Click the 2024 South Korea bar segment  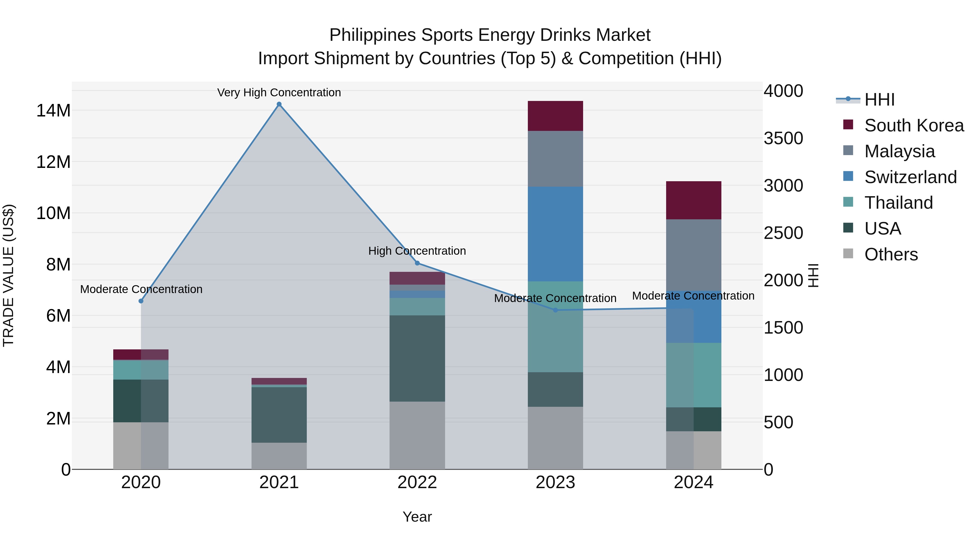[x=694, y=200]
